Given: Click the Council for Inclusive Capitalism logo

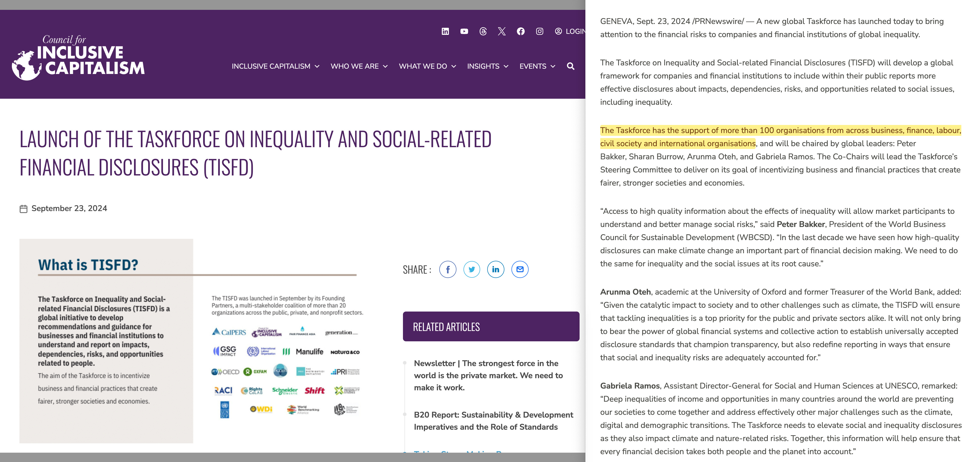Looking at the screenshot, I should coord(78,58).
